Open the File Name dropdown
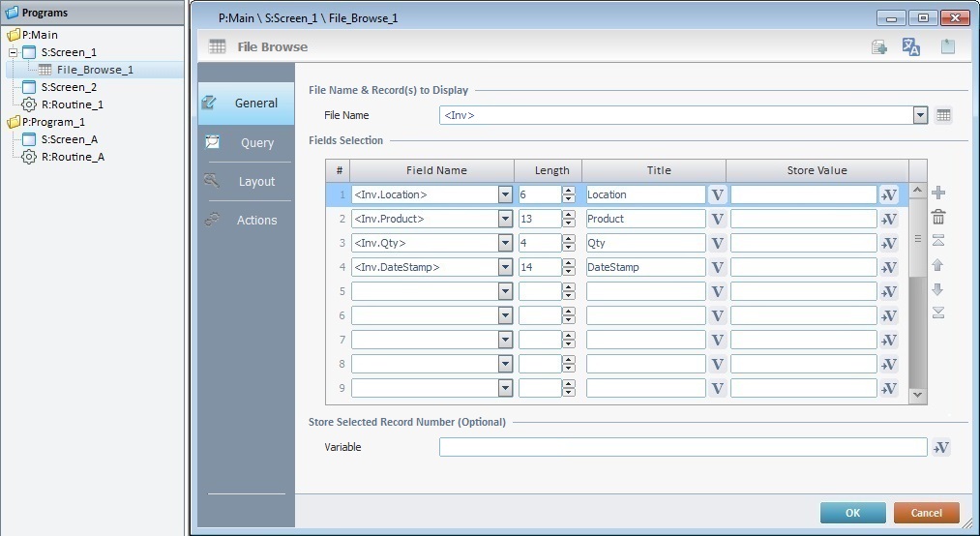 point(920,115)
